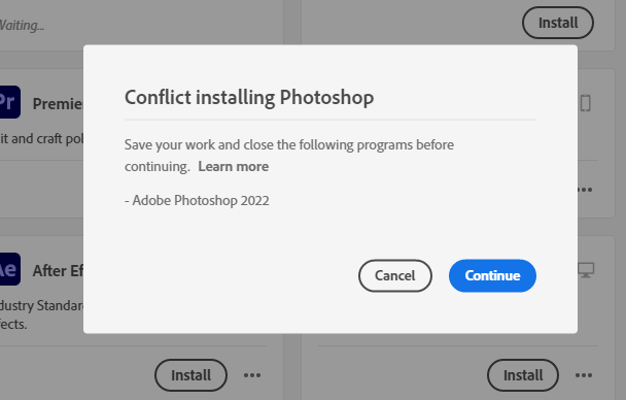Image resolution: width=626 pixels, height=400 pixels.
Task: Install After Effects
Action: 190,375
